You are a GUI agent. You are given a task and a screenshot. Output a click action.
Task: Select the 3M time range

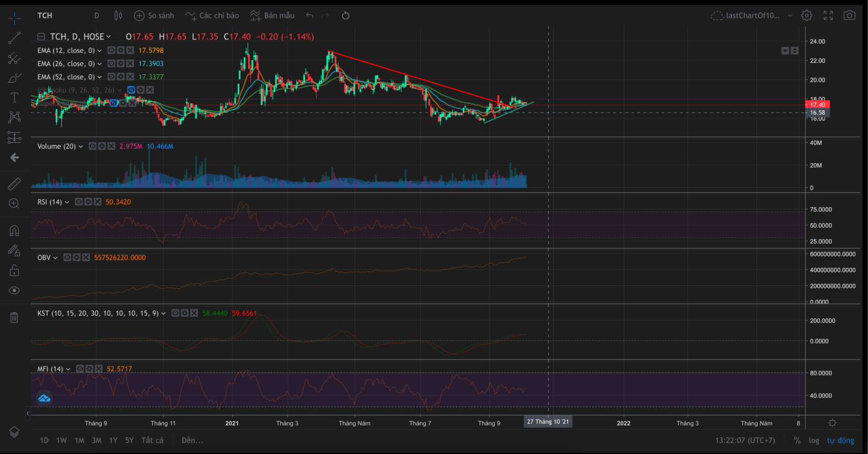[x=97, y=440]
